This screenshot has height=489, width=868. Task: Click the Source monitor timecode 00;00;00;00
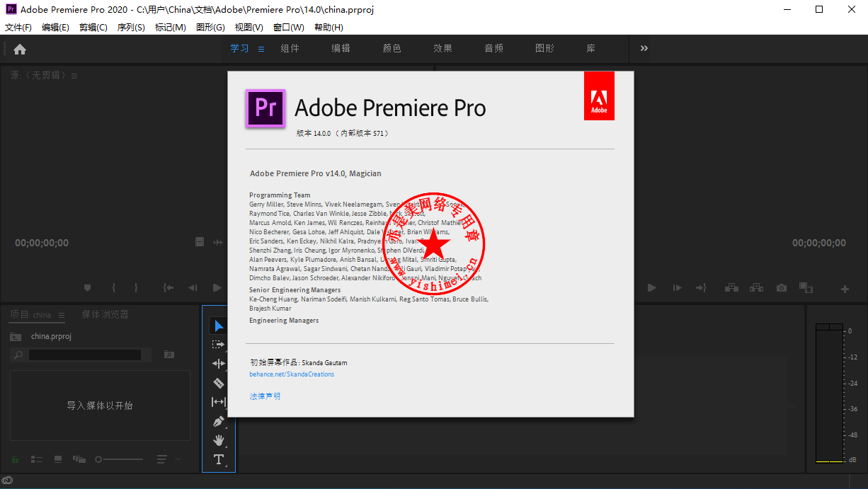(x=42, y=243)
